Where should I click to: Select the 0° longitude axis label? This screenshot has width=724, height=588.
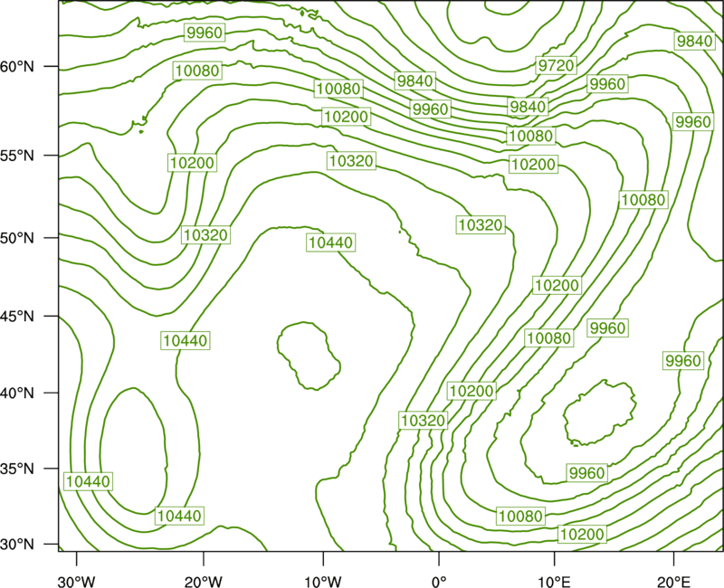tap(439, 582)
